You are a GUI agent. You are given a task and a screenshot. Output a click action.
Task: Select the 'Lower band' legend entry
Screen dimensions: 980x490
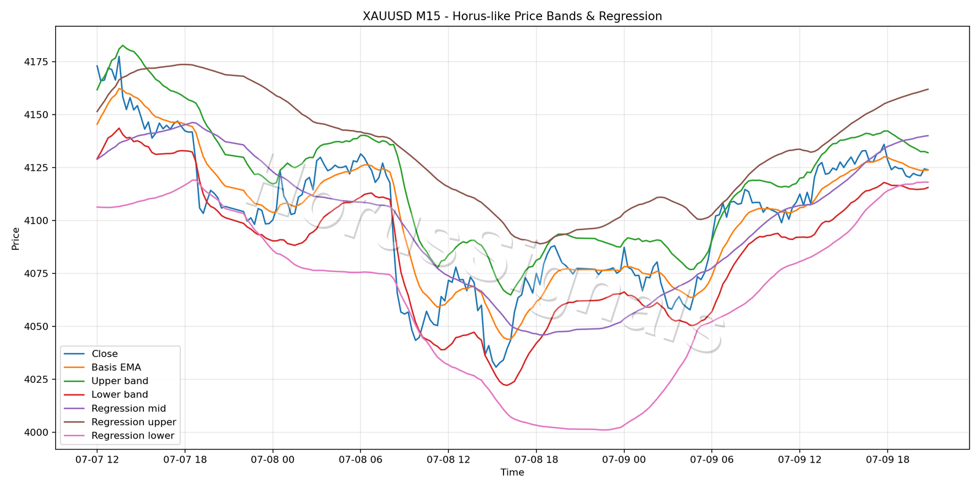pyautogui.click(x=106, y=395)
